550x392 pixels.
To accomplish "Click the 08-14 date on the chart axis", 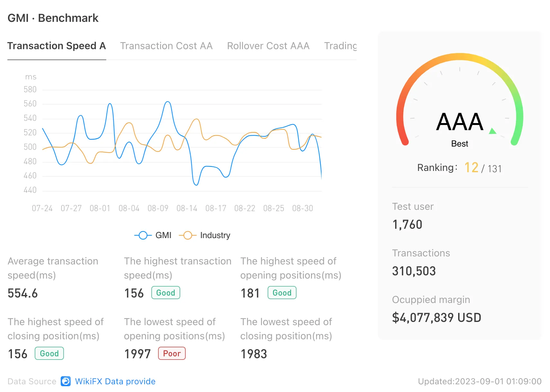I will click(187, 209).
